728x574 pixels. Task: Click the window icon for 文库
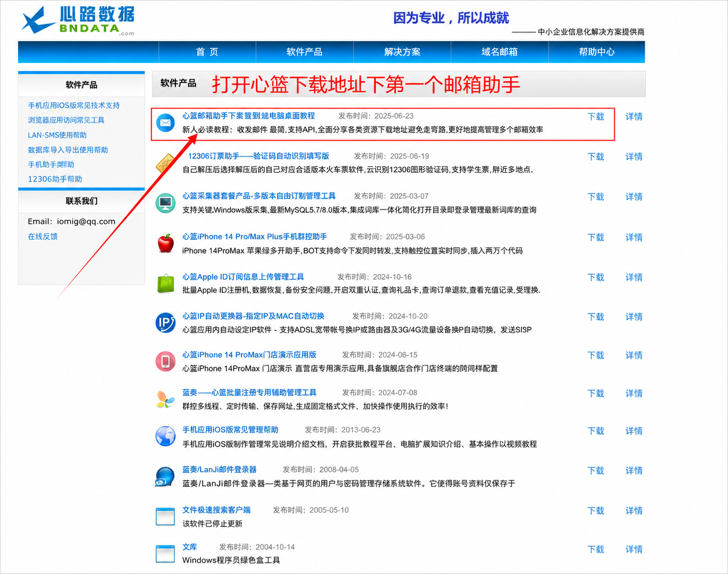(166, 554)
